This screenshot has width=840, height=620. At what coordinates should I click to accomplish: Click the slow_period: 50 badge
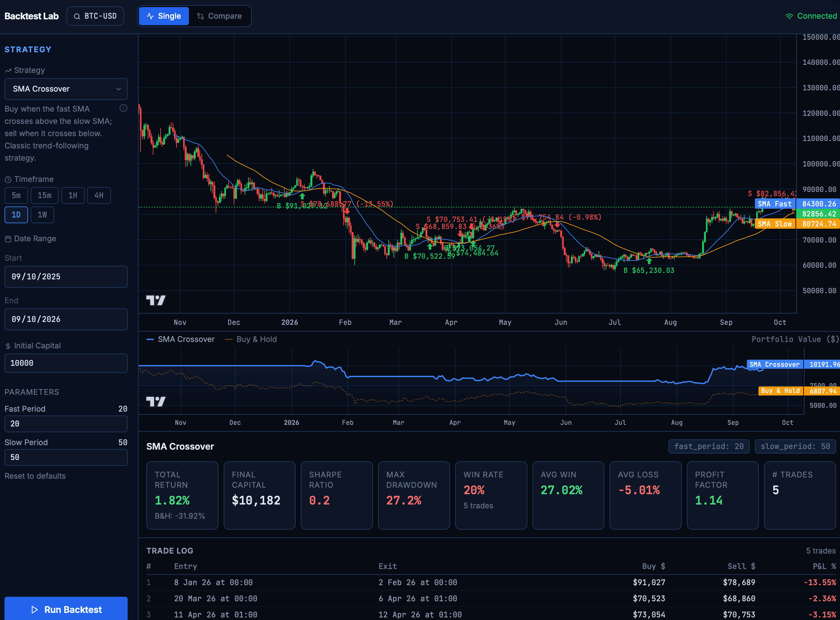pos(795,446)
